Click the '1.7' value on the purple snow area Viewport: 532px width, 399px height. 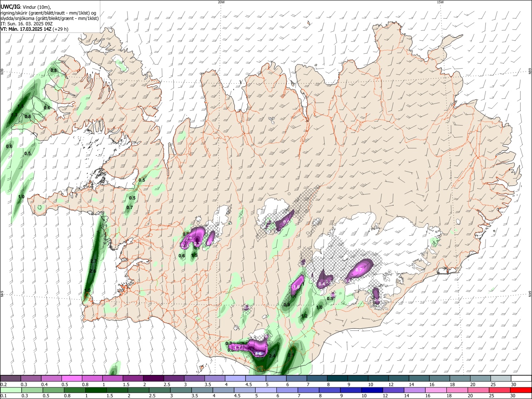[238, 348]
